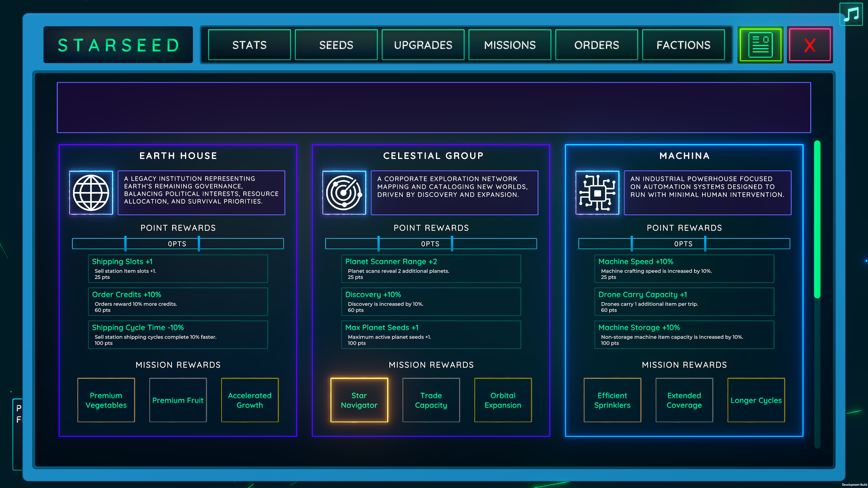Screen dimensions: 868x488
Task: Click the Celestial Group radar icon
Action: click(x=344, y=193)
